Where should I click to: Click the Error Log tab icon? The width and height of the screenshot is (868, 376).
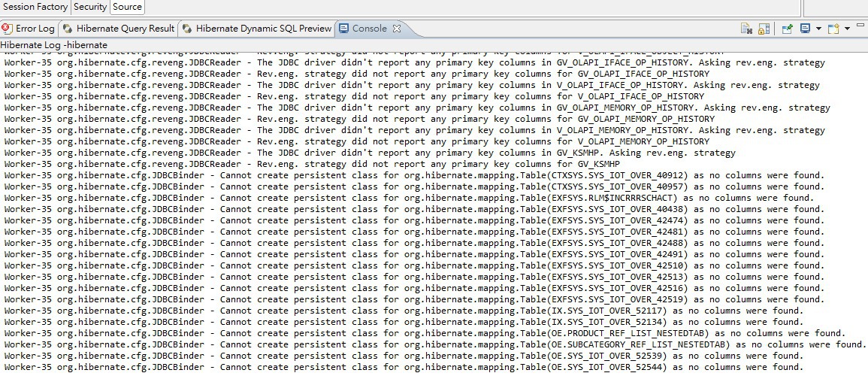8,29
